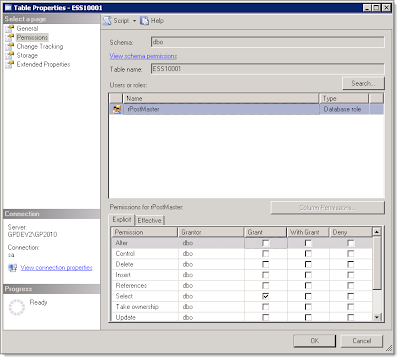Click the Search... button
The image size is (400, 360).
363,83
